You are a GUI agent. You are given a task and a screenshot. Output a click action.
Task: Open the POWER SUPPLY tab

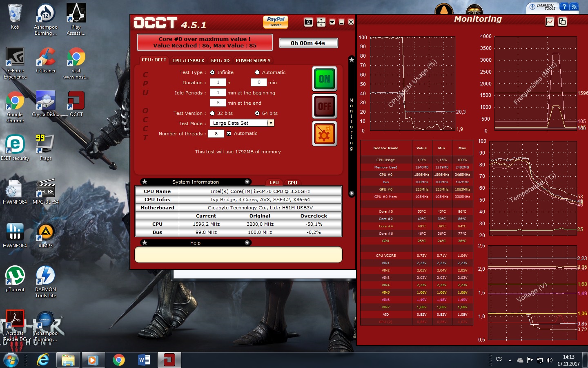(253, 61)
